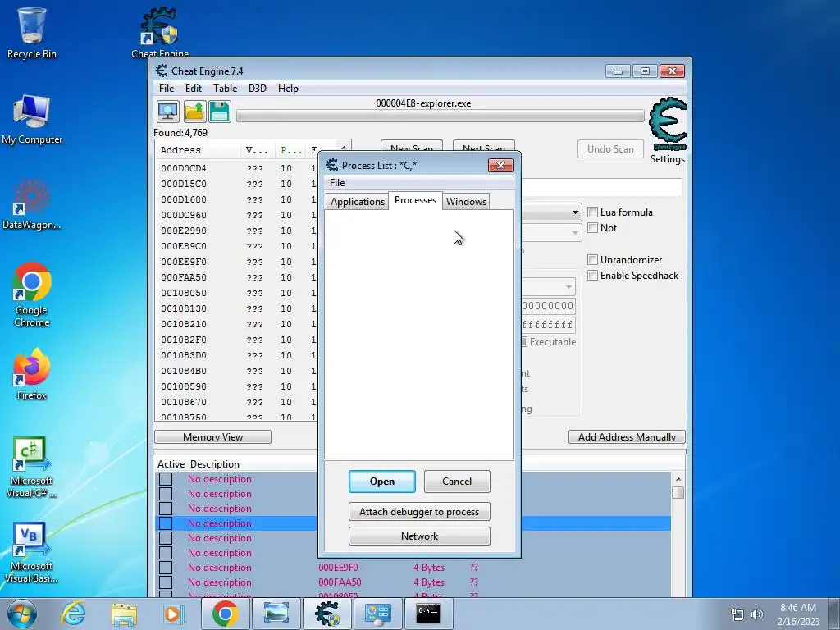Select My Computer desktop icon
This screenshot has height=630, width=840.
32,120
